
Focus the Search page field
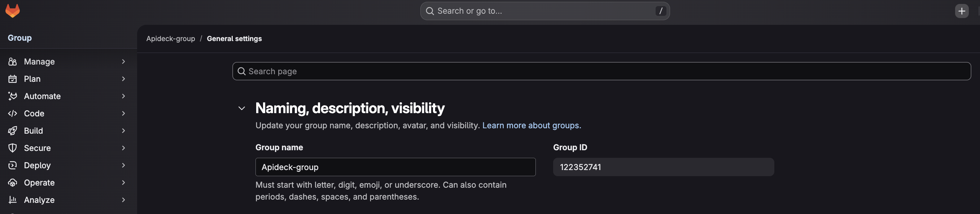[601, 71]
